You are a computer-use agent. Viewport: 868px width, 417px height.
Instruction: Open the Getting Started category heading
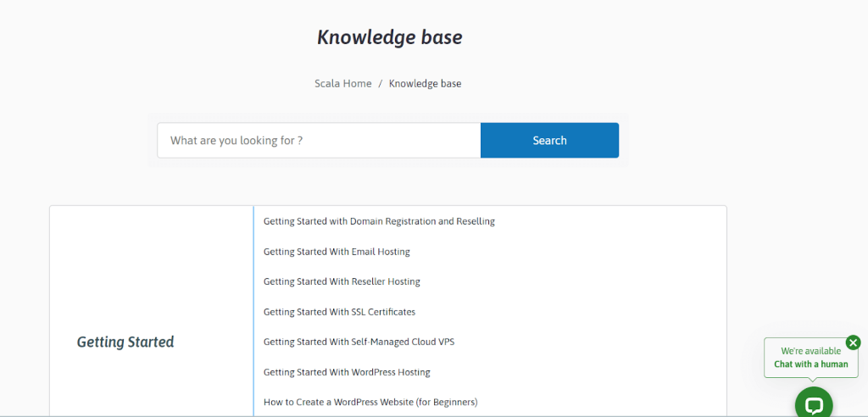pos(125,342)
